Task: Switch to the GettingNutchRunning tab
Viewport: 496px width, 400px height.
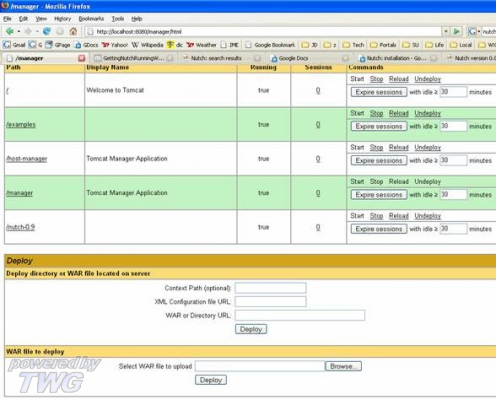Action: pos(133,58)
